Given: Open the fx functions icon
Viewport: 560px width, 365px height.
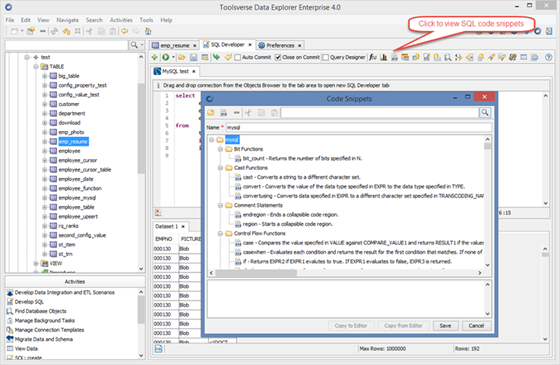Looking at the screenshot, I should click(x=372, y=57).
